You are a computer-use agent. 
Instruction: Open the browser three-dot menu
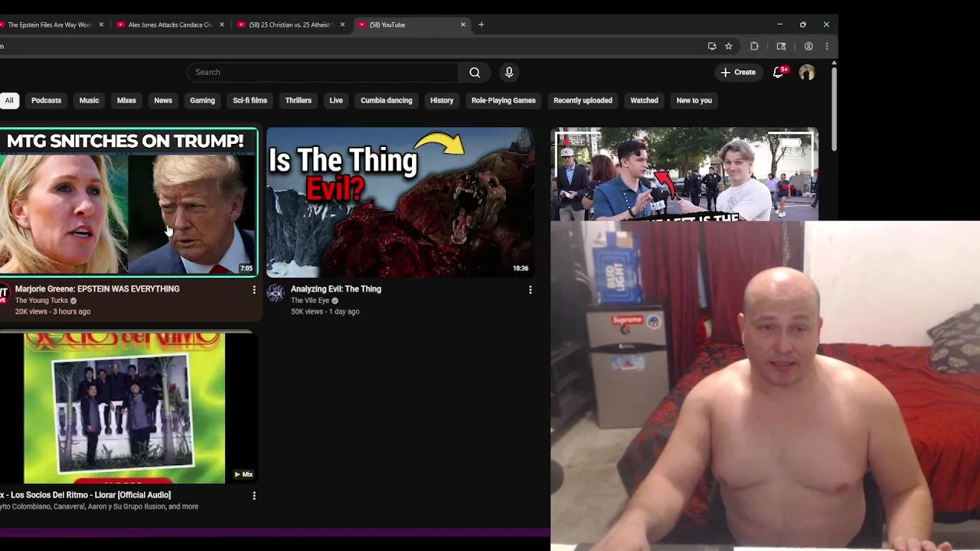(827, 46)
